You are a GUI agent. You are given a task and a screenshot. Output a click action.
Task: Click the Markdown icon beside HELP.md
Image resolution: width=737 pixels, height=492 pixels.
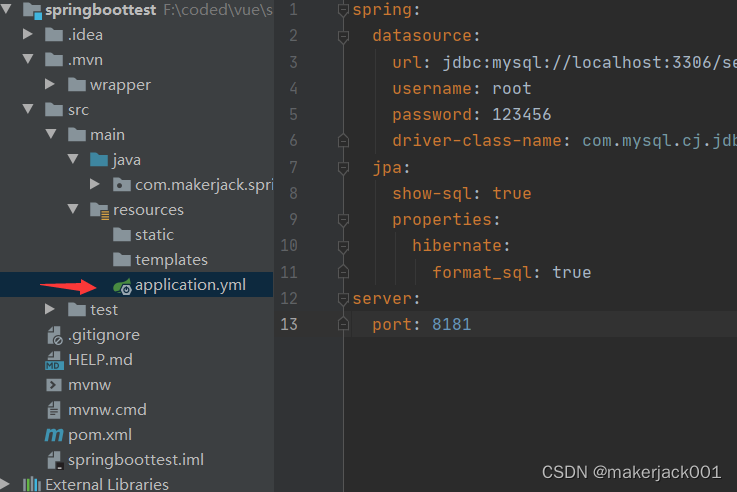point(54,360)
